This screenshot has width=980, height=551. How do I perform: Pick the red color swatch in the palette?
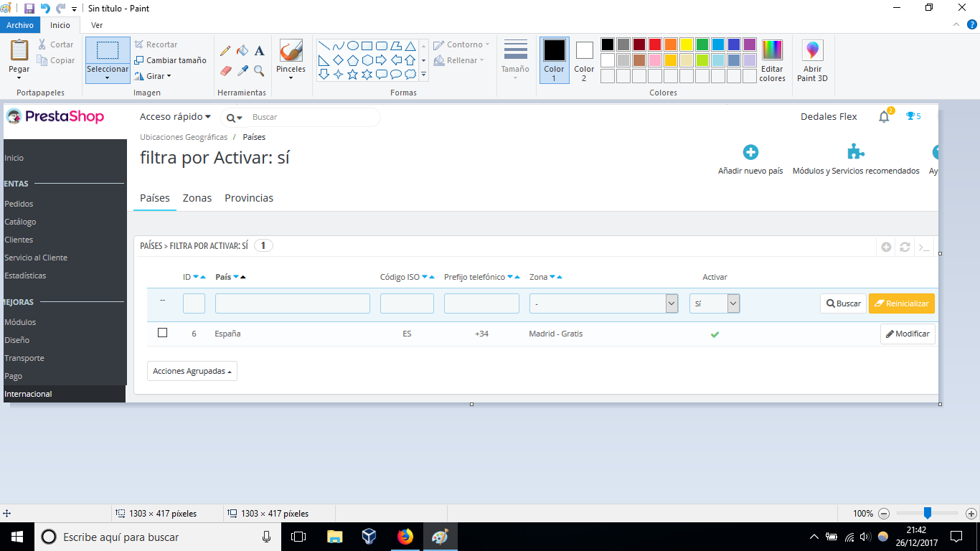point(655,44)
